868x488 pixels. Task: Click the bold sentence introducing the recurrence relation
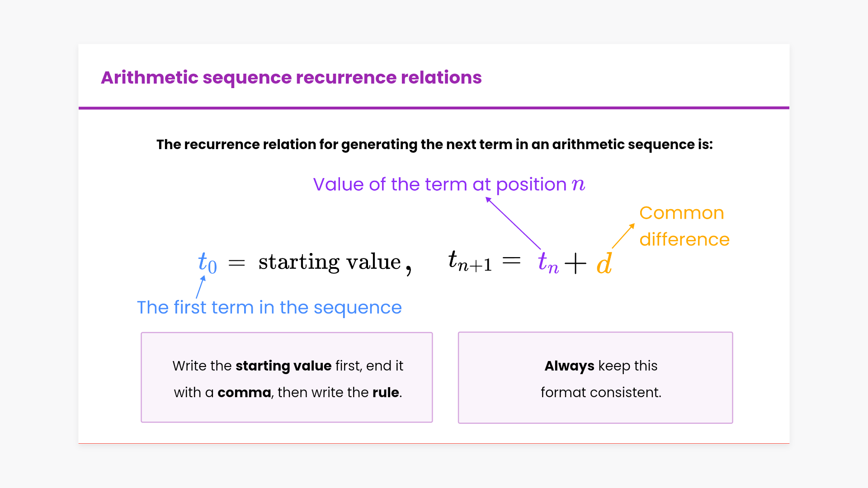tap(434, 145)
